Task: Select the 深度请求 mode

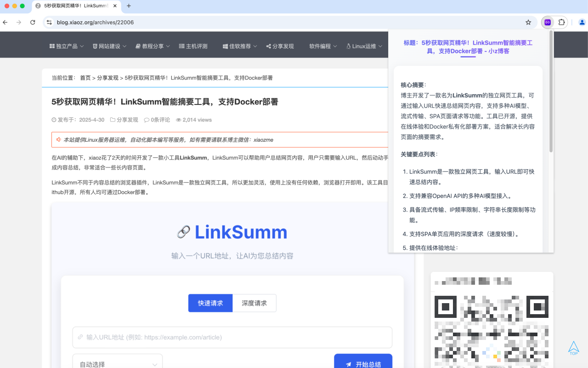Action: click(x=254, y=303)
